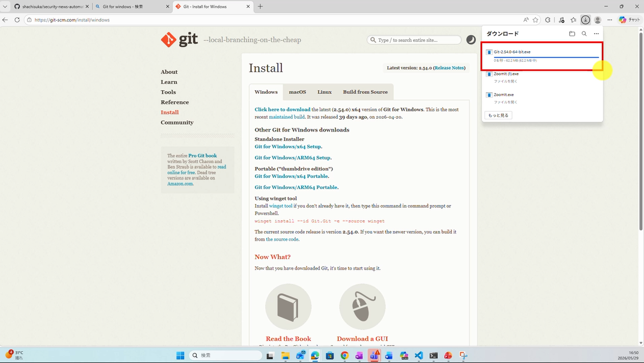Open Microsoft Teams from the taskbar

(x=374, y=355)
